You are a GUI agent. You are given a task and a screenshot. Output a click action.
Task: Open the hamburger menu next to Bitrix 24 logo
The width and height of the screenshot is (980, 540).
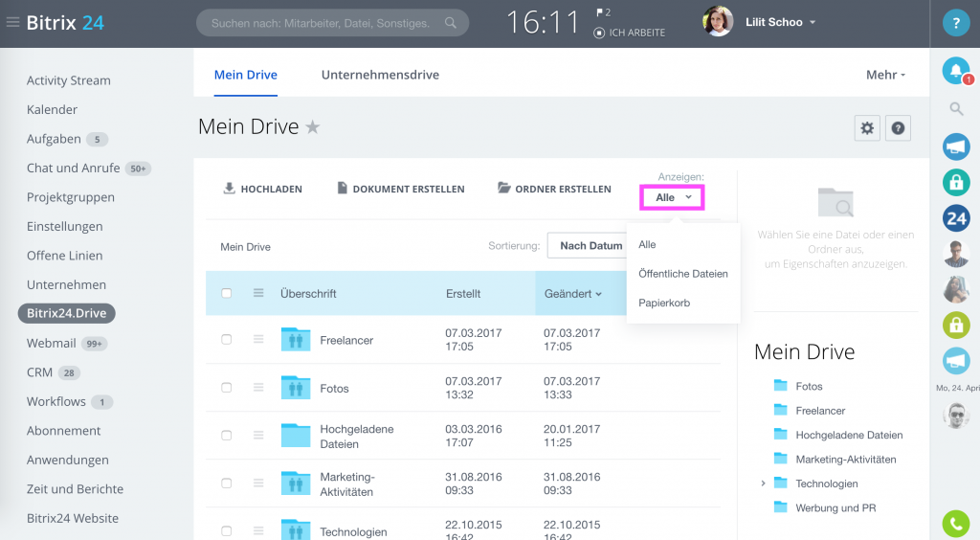coord(12,23)
